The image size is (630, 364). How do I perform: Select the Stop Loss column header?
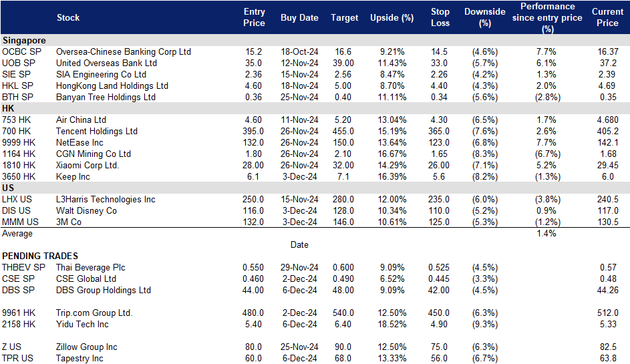(x=440, y=17)
